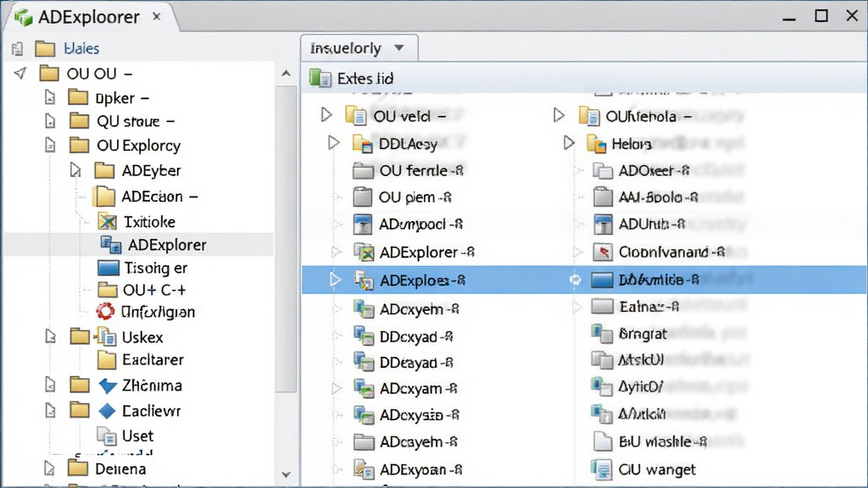Click the ADUntb -8 icon
Viewport: 868px width, 488px height.
[603, 224]
